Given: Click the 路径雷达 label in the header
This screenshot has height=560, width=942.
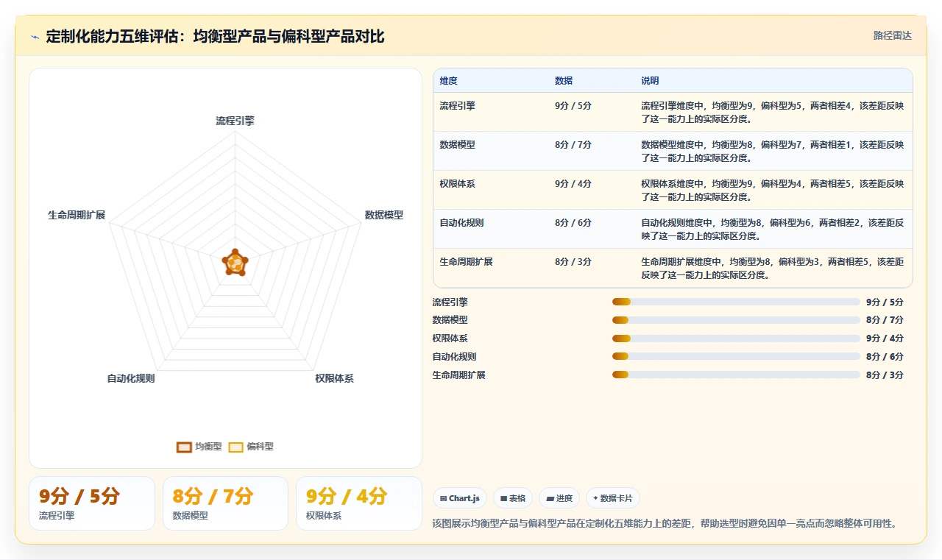Looking at the screenshot, I should [893, 35].
